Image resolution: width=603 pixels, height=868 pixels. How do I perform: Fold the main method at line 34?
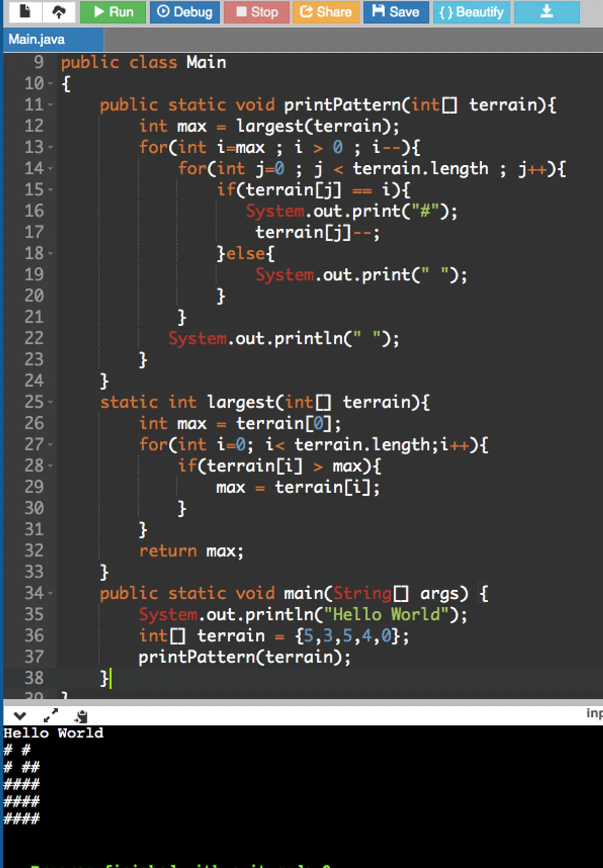point(50,594)
